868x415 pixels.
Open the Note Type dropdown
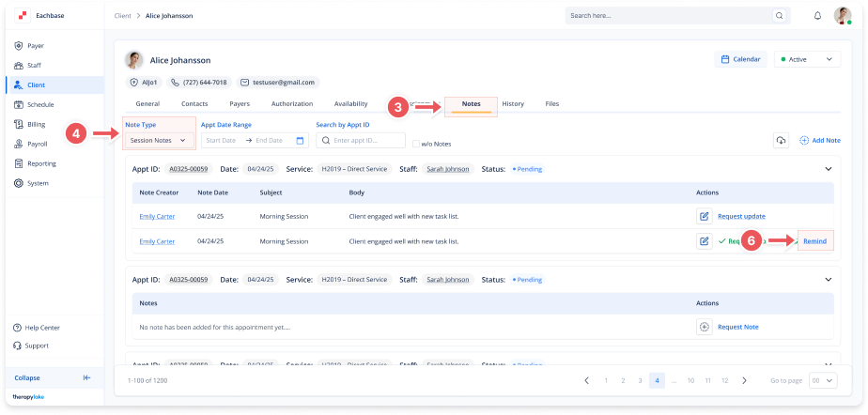[x=158, y=140]
